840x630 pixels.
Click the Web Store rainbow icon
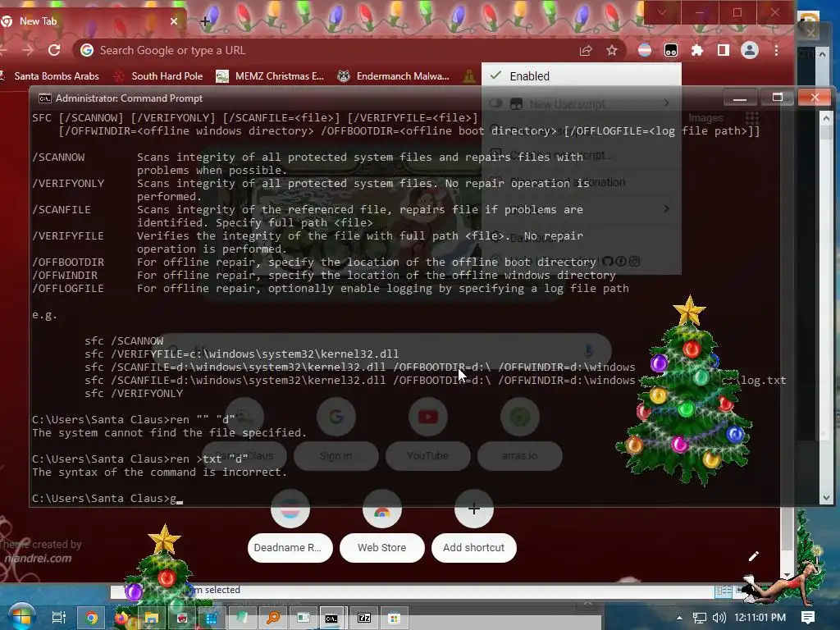(x=382, y=511)
